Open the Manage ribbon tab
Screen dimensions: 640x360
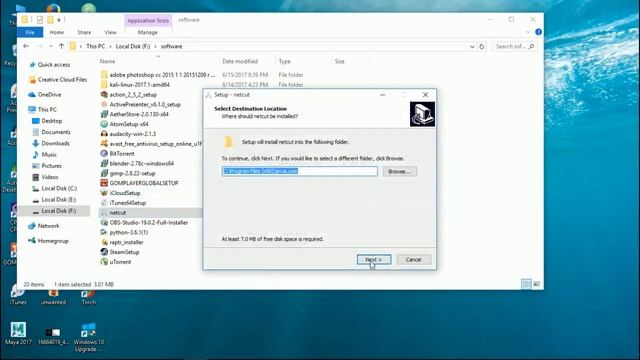coord(148,32)
